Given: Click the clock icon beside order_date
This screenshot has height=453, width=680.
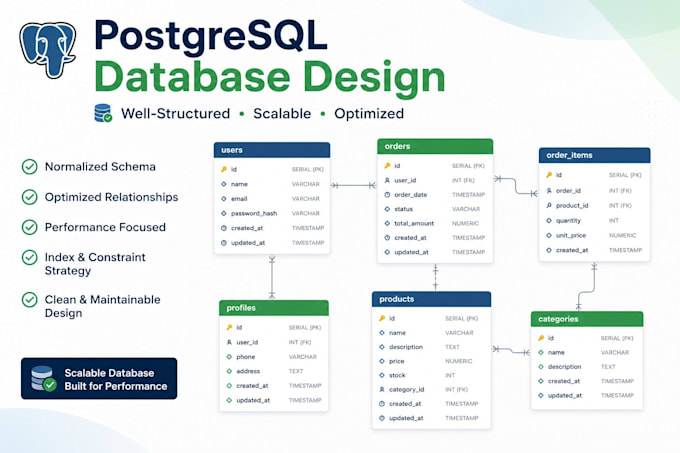Looking at the screenshot, I should 387,195.
